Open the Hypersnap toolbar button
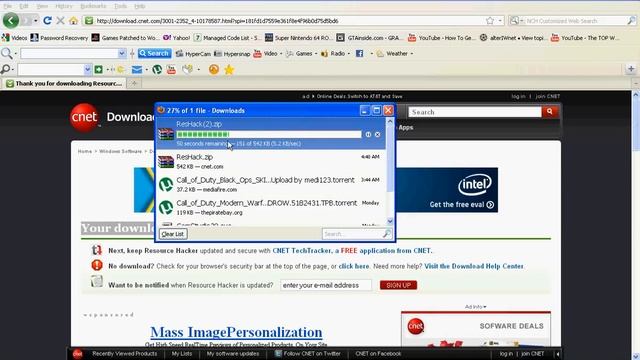 click(232, 53)
